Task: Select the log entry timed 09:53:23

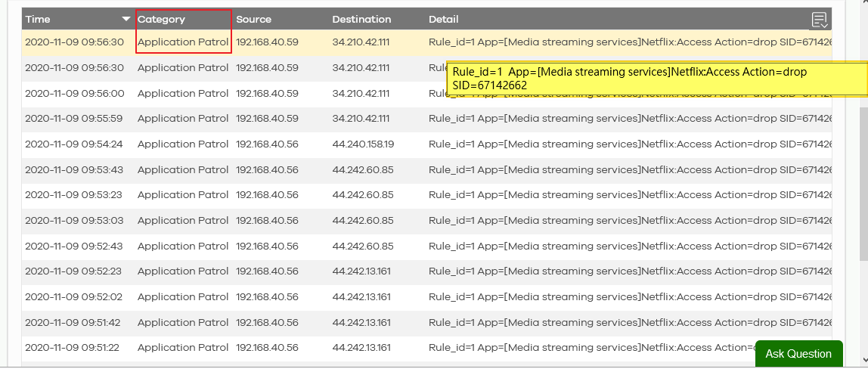Action: click(x=74, y=195)
